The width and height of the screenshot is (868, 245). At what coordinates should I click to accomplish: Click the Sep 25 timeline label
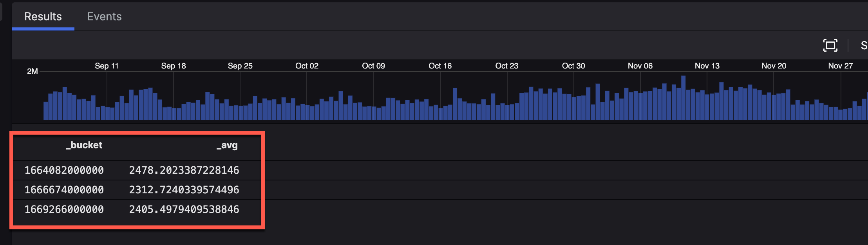click(240, 66)
